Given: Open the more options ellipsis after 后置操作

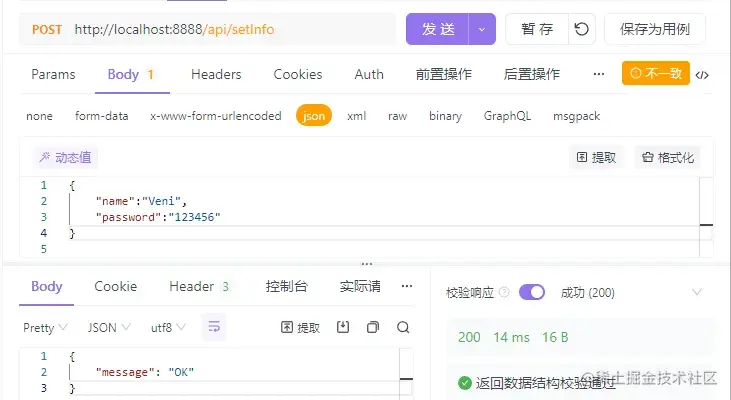Looking at the screenshot, I should [x=599, y=74].
